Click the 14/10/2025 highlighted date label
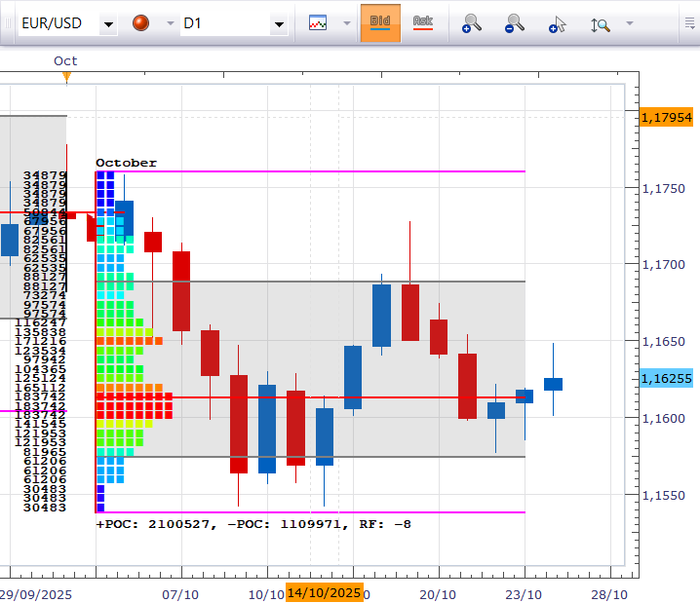Screen dimensions: 700x603 [x=324, y=592]
